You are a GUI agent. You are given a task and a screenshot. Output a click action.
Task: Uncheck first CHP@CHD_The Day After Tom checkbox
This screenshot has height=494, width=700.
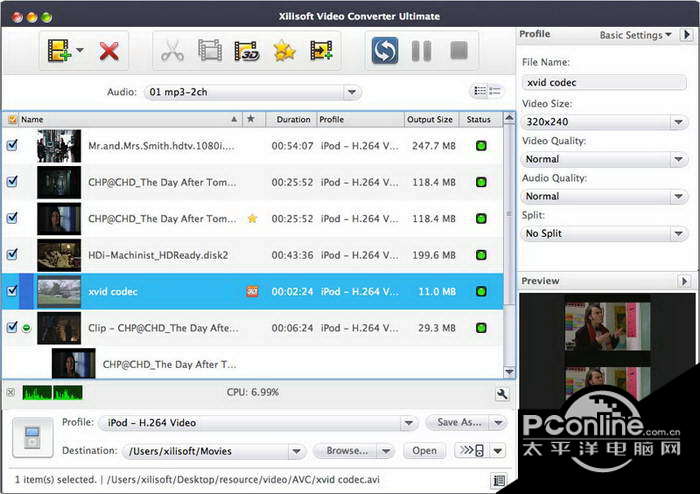tap(12, 182)
